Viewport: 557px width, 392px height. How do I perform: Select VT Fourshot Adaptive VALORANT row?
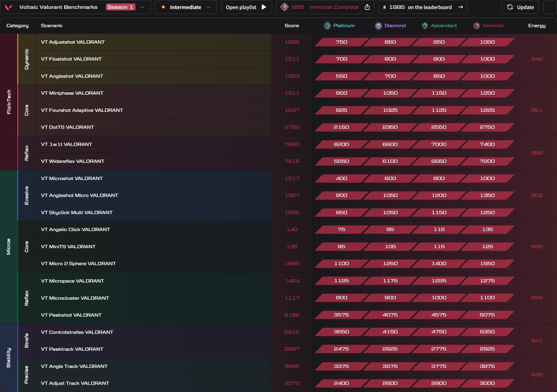(154, 110)
